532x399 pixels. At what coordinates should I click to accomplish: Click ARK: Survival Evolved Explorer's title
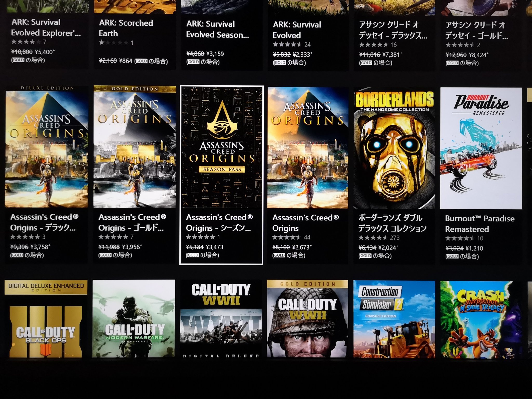click(46, 27)
